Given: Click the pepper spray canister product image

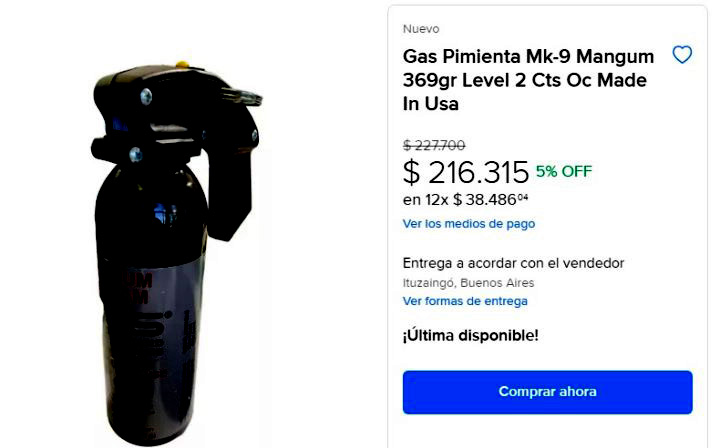Looking at the screenshot, I should pyautogui.click(x=174, y=253).
